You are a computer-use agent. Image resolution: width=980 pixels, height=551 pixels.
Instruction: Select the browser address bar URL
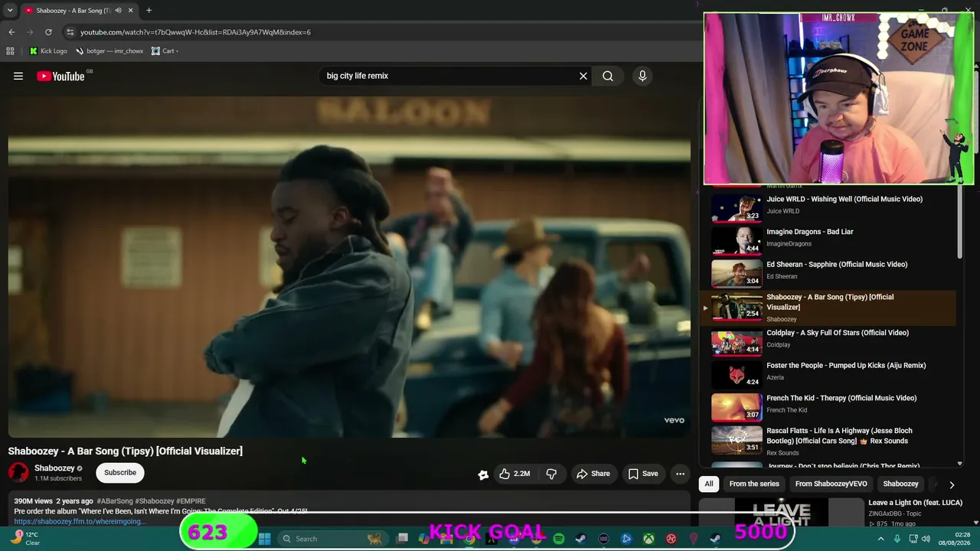[x=195, y=32]
